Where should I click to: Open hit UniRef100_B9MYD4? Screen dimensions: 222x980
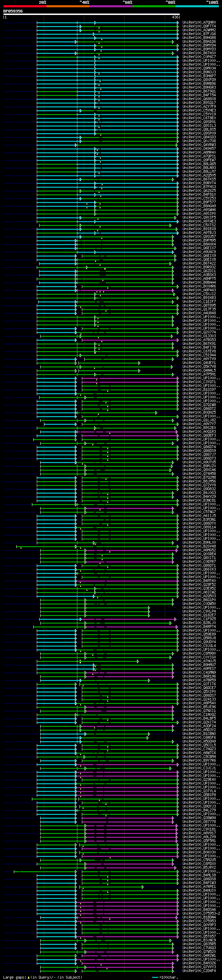pyautogui.click(x=199, y=45)
